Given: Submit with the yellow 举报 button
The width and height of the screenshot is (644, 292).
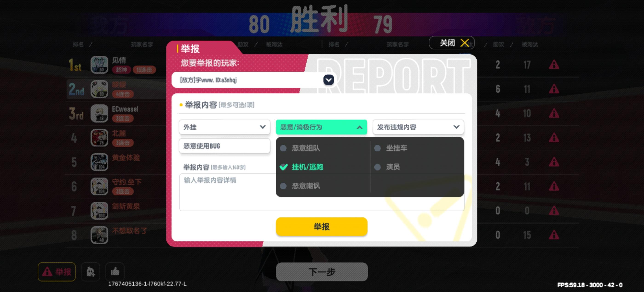Looking at the screenshot, I should (322, 227).
